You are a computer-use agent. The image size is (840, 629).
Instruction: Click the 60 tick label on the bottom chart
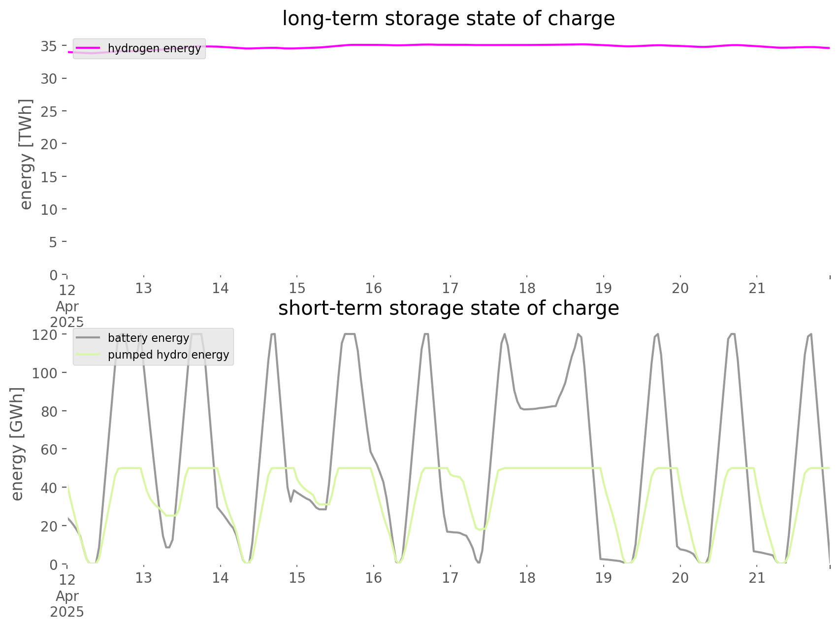coord(49,450)
